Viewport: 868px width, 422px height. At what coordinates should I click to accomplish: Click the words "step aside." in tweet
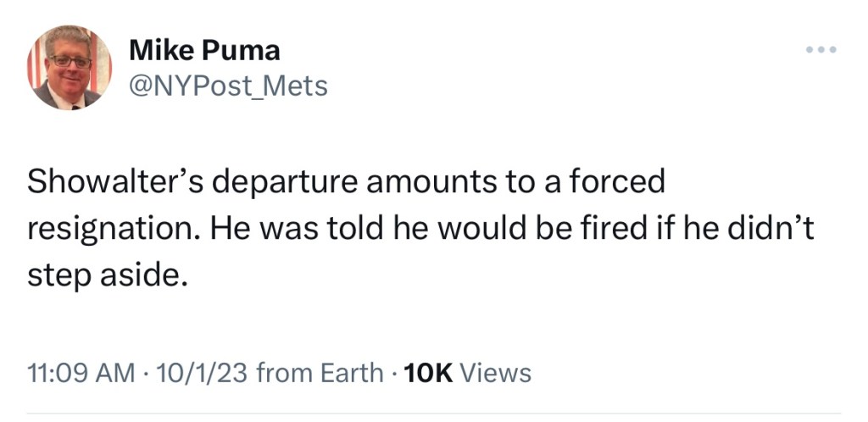pos(105,277)
